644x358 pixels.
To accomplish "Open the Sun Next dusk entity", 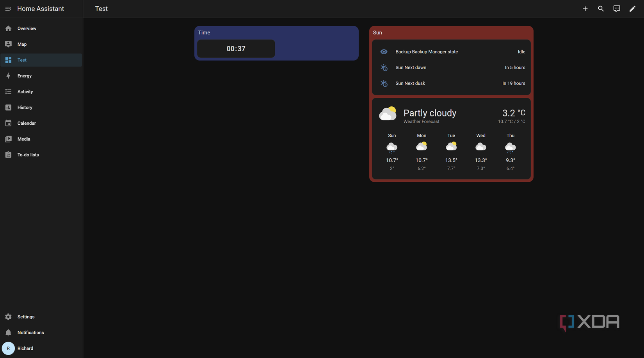I will pos(452,83).
